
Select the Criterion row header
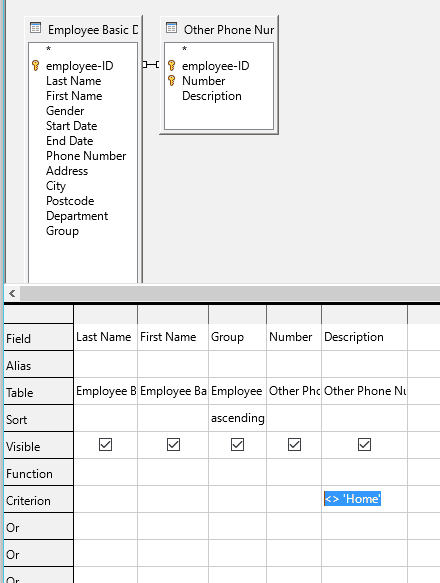click(39, 499)
